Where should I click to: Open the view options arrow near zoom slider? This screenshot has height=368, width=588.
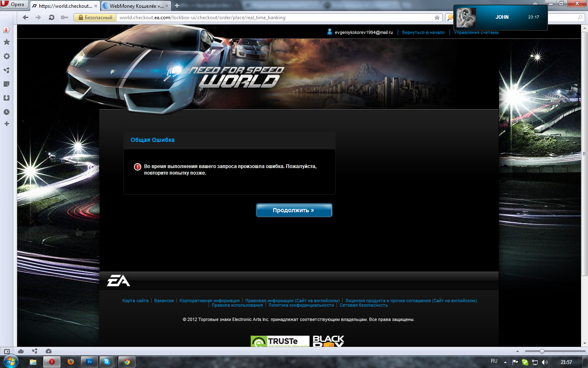click(517, 351)
